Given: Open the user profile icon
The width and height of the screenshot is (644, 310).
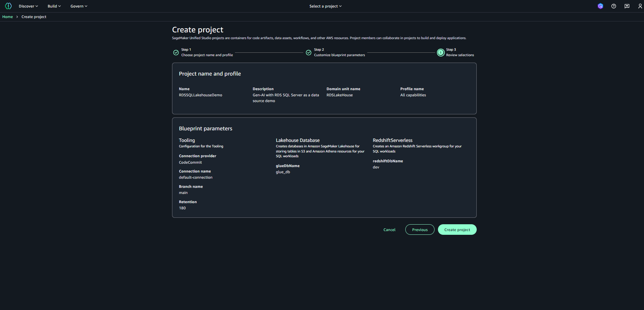Looking at the screenshot, I should tap(640, 6).
